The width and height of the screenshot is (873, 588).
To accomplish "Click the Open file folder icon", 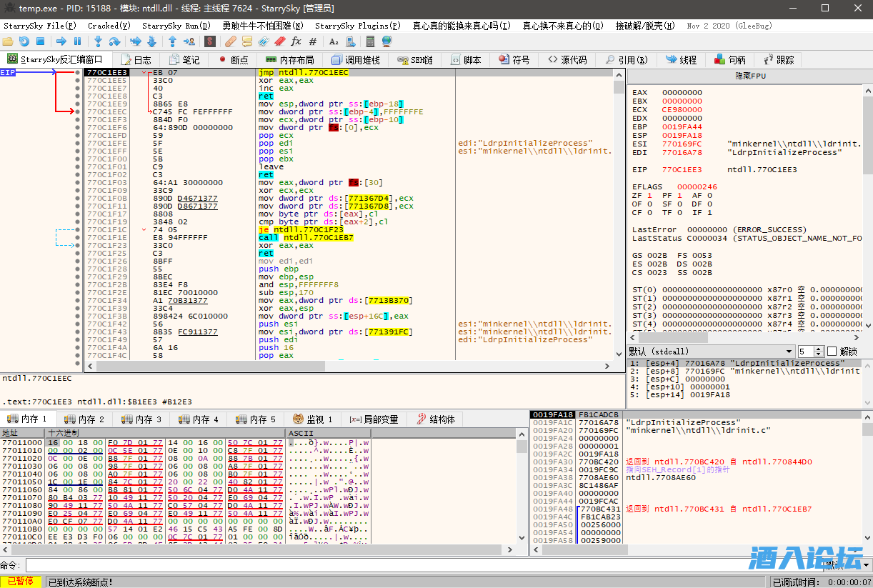I will point(9,41).
